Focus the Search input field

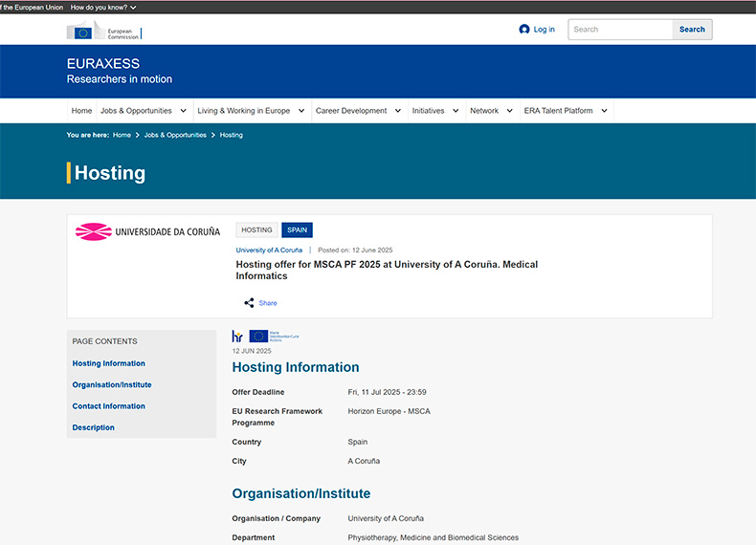(620, 30)
